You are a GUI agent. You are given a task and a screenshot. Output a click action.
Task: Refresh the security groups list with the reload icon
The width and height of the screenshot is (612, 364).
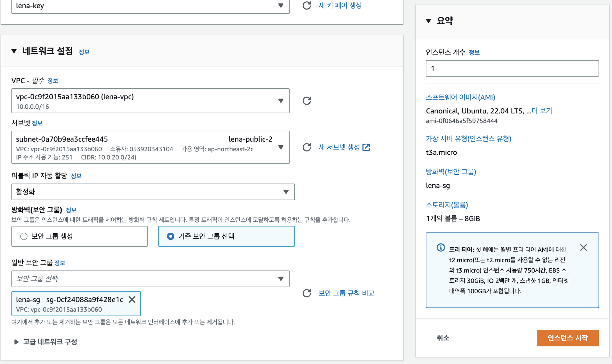[x=307, y=293]
